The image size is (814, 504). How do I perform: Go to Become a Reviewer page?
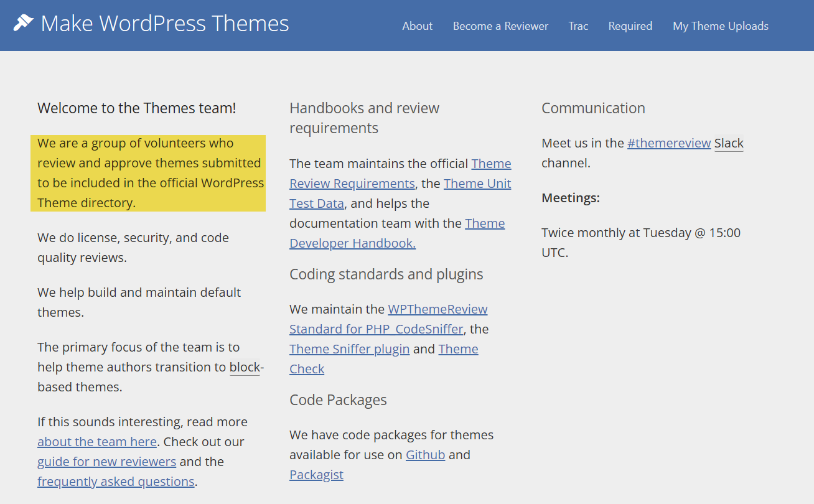tap(500, 26)
